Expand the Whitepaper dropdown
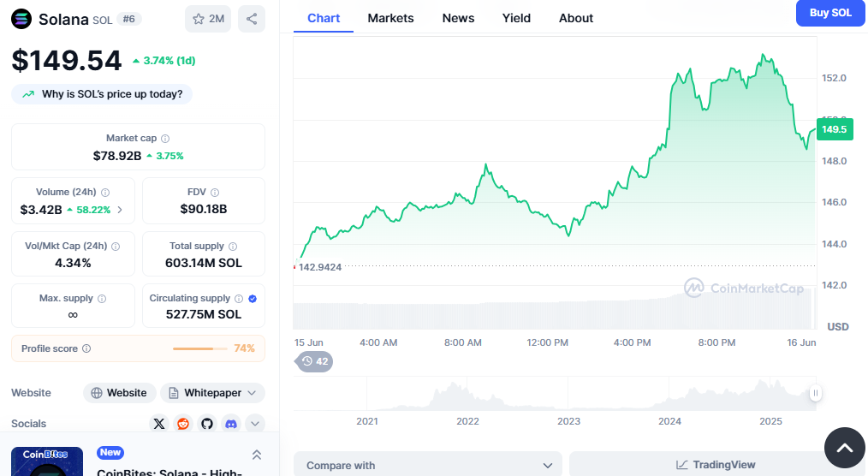The width and height of the screenshot is (868, 476). (212, 393)
